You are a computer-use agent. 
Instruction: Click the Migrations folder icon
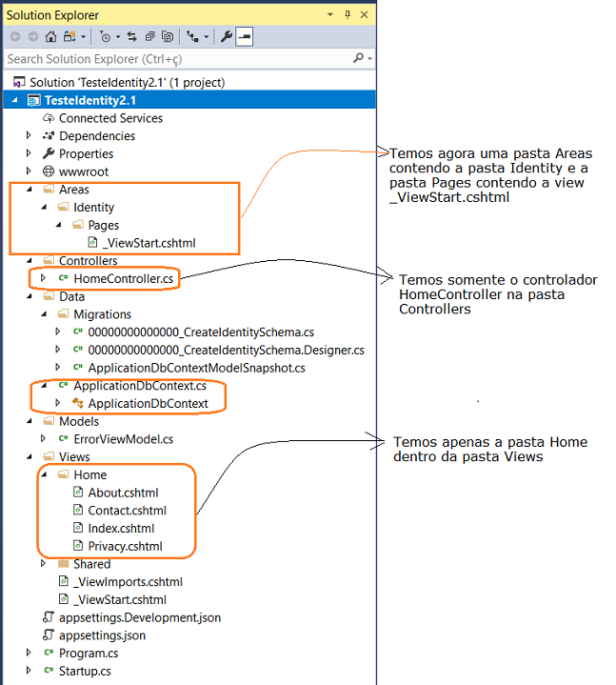click(x=63, y=313)
